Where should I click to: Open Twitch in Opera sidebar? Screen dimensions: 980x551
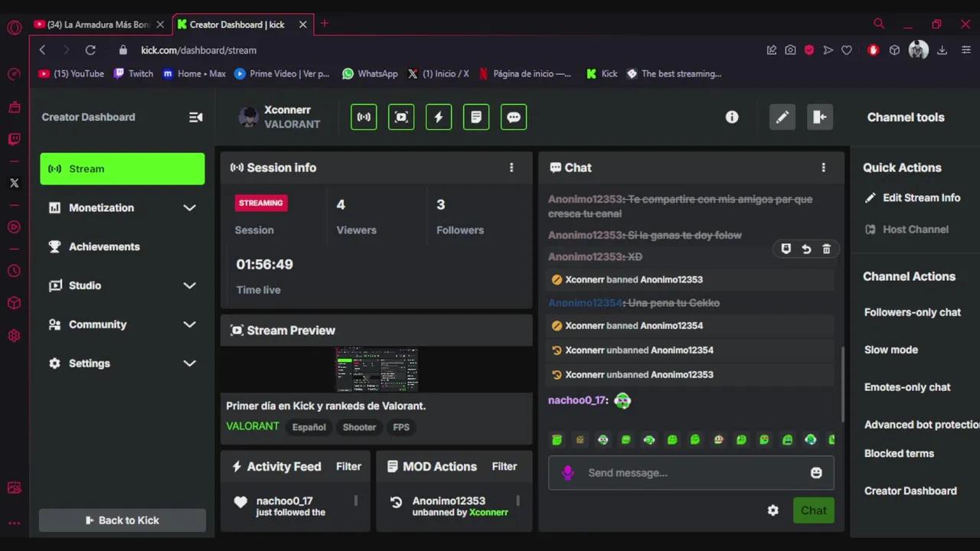(14, 139)
